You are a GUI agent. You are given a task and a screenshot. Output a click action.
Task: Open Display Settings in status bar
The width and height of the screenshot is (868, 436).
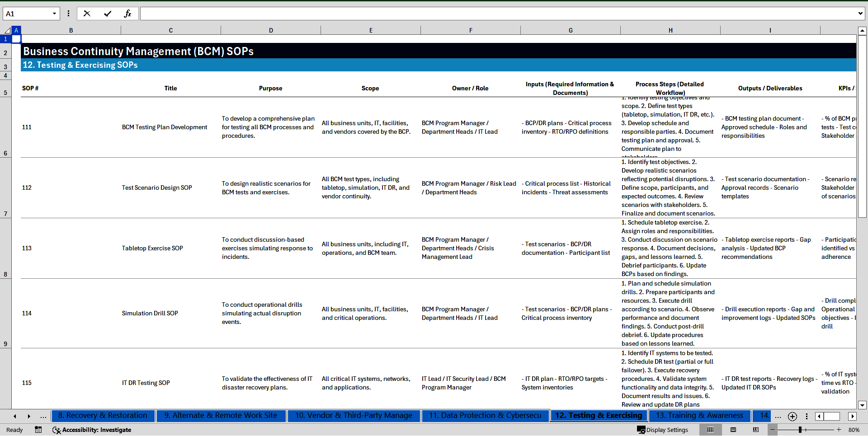click(x=663, y=430)
